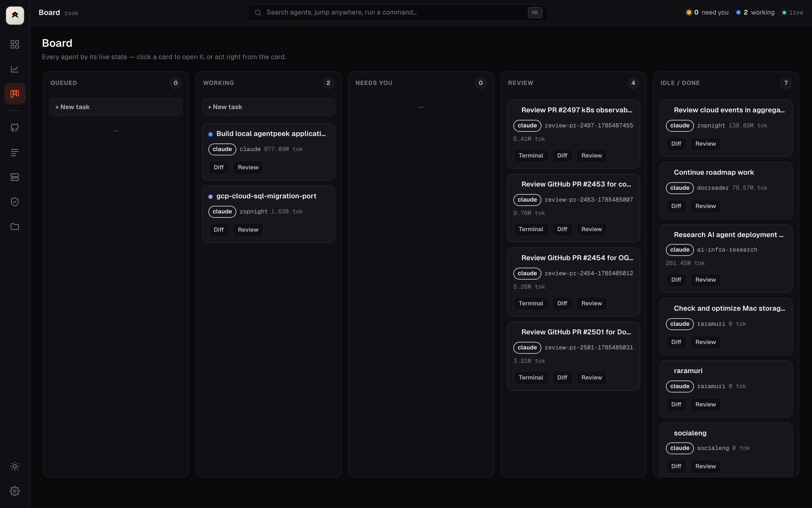Screen dimensions: 812x508
Task: Click Diff on raramuri titled card
Action: [676, 405]
